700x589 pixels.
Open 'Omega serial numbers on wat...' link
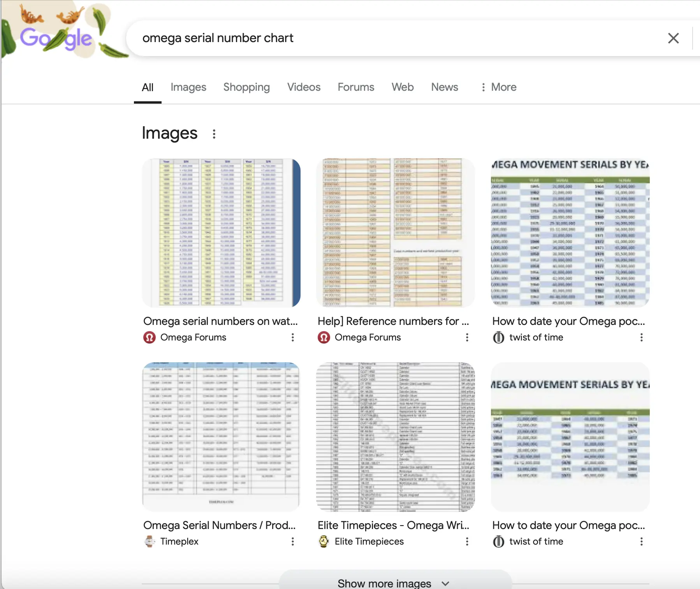[x=220, y=321]
